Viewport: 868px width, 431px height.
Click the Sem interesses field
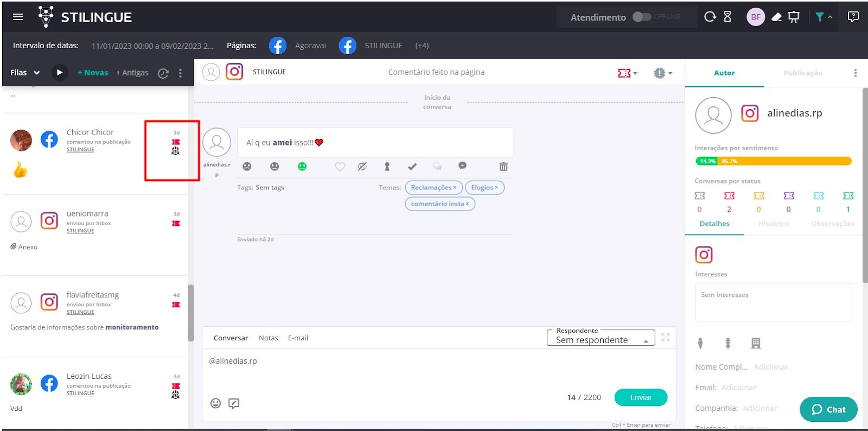tap(773, 302)
